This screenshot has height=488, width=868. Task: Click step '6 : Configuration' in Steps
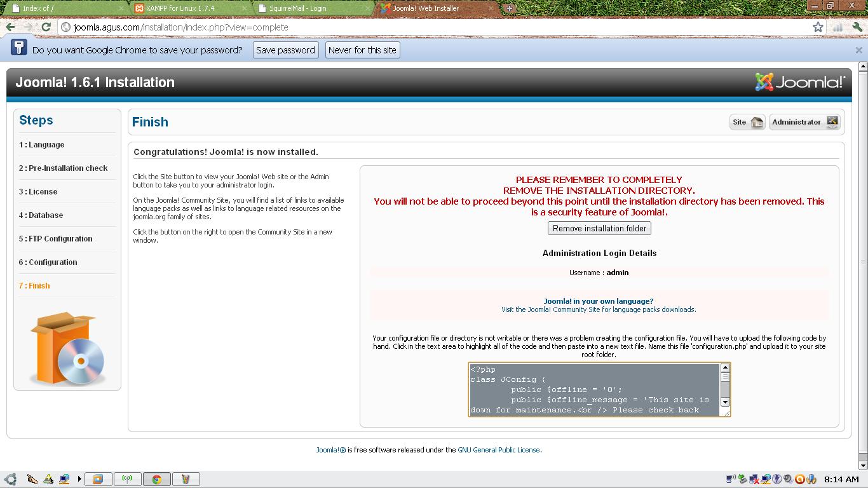tap(48, 262)
